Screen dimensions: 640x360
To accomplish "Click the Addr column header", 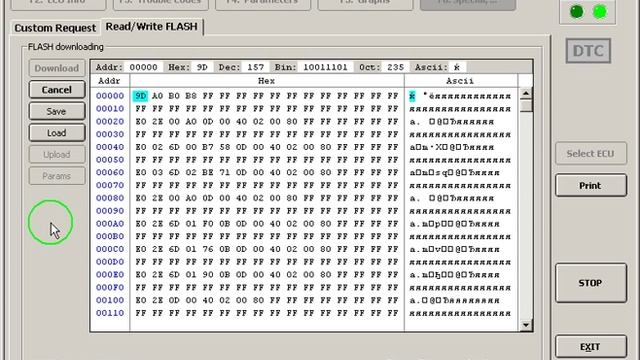I will (x=109, y=81).
